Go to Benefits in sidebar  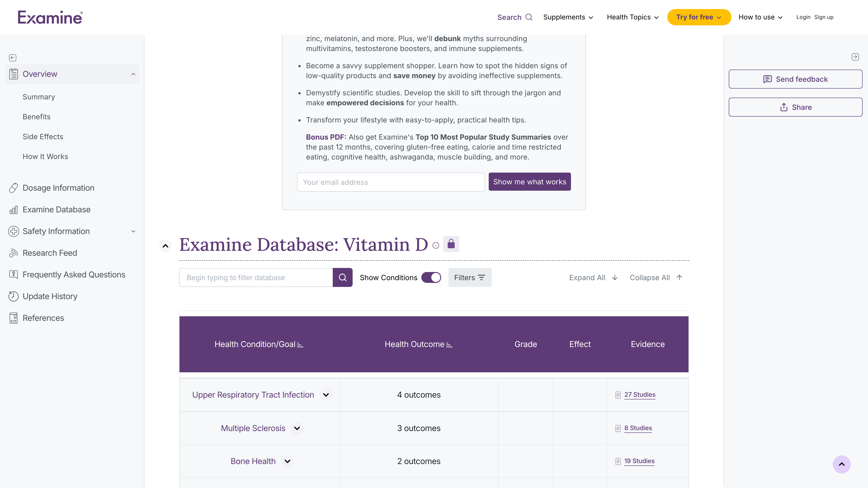(36, 117)
